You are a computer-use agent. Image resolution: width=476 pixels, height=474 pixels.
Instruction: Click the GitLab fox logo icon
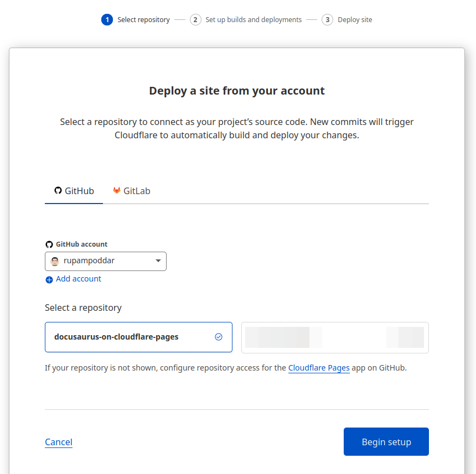(x=117, y=191)
